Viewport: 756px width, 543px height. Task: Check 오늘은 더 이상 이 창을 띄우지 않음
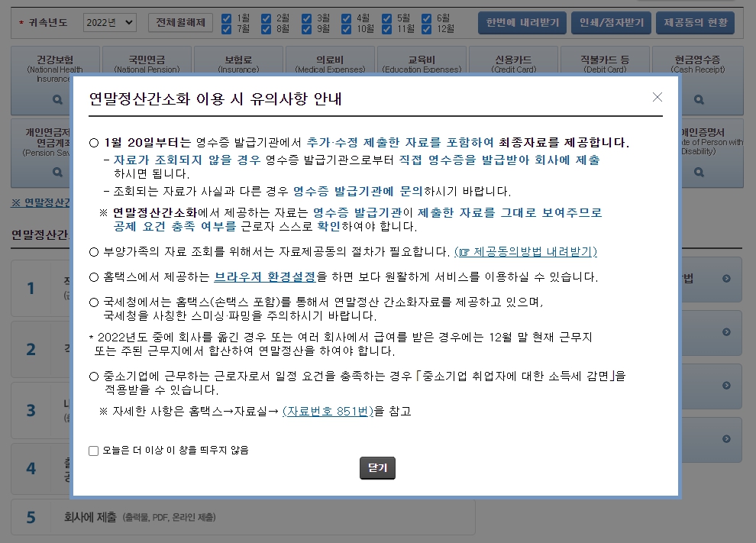(93, 451)
